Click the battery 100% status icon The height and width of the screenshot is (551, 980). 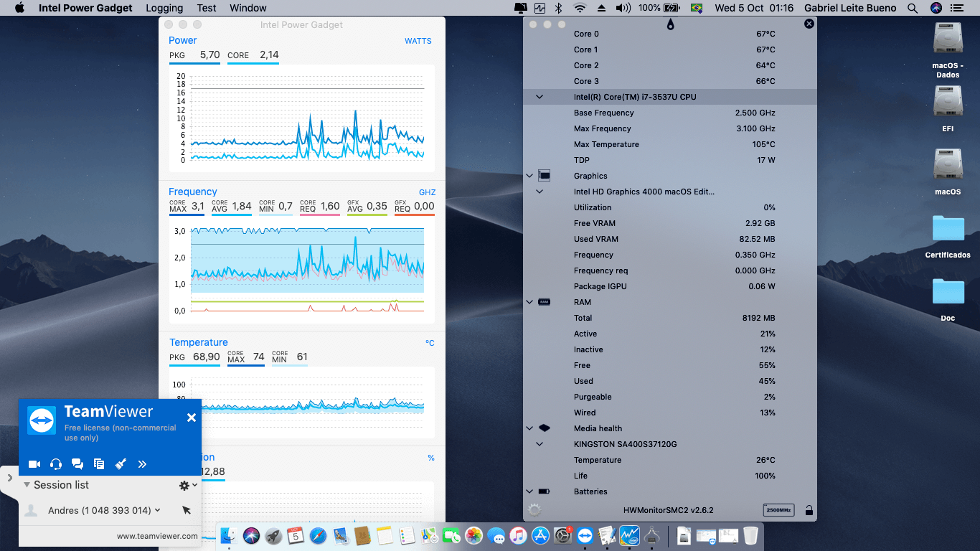659,8
